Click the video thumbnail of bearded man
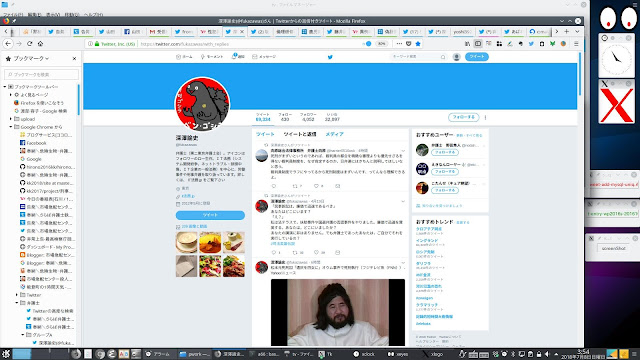This screenshot has height=360, width=640. coord(338,313)
